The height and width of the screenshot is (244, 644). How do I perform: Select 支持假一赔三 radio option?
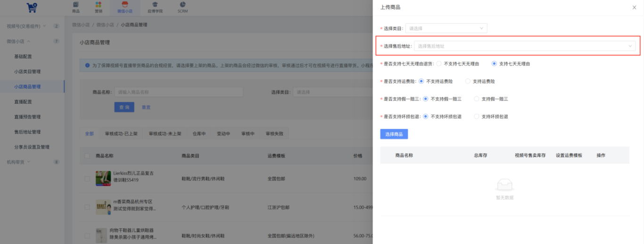(476, 99)
